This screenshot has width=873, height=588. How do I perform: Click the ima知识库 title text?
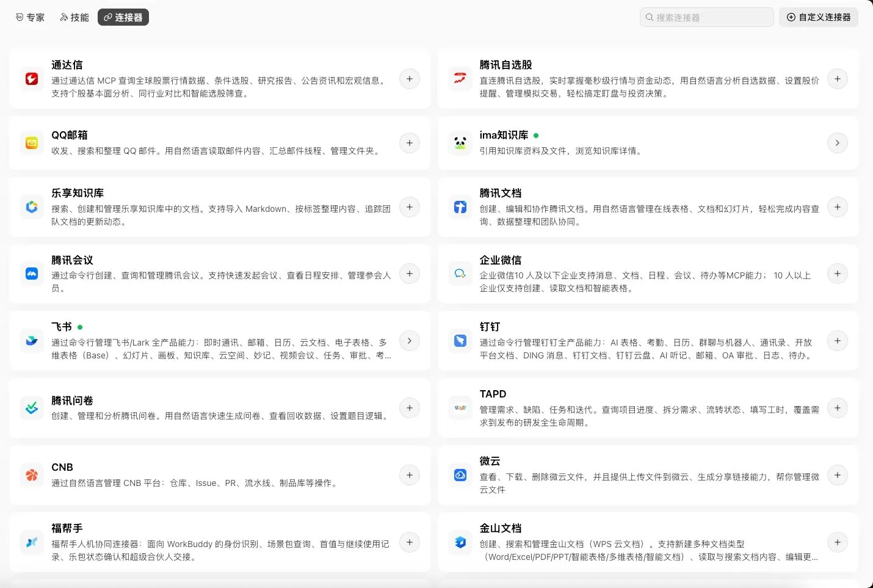click(504, 135)
